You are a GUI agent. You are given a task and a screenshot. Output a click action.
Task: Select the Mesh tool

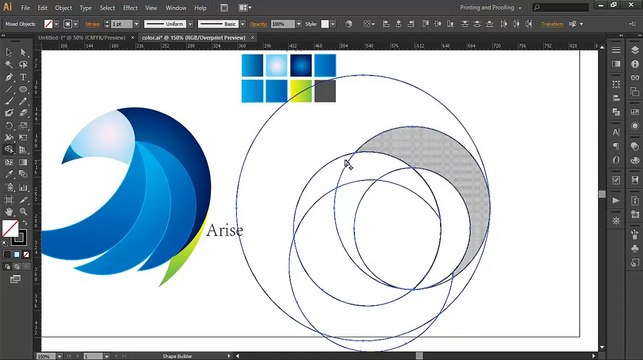point(9,162)
